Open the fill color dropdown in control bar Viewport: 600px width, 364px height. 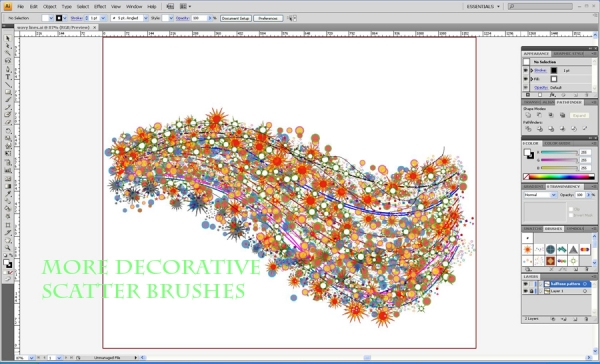(x=52, y=18)
